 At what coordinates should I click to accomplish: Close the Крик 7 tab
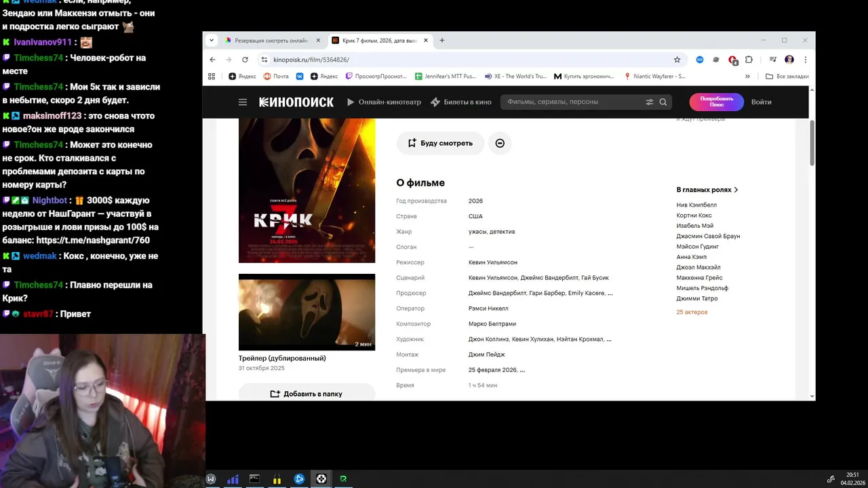tap(426, 40)
